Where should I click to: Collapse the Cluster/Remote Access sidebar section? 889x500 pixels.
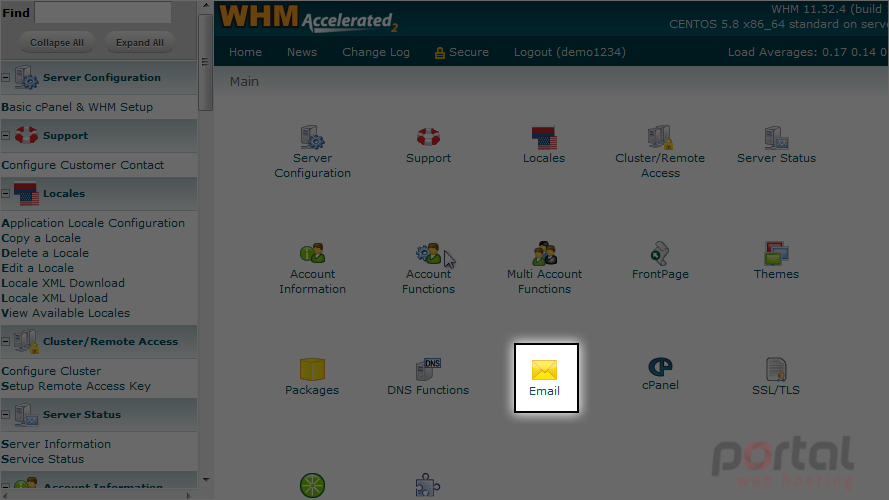coord(6,341)
